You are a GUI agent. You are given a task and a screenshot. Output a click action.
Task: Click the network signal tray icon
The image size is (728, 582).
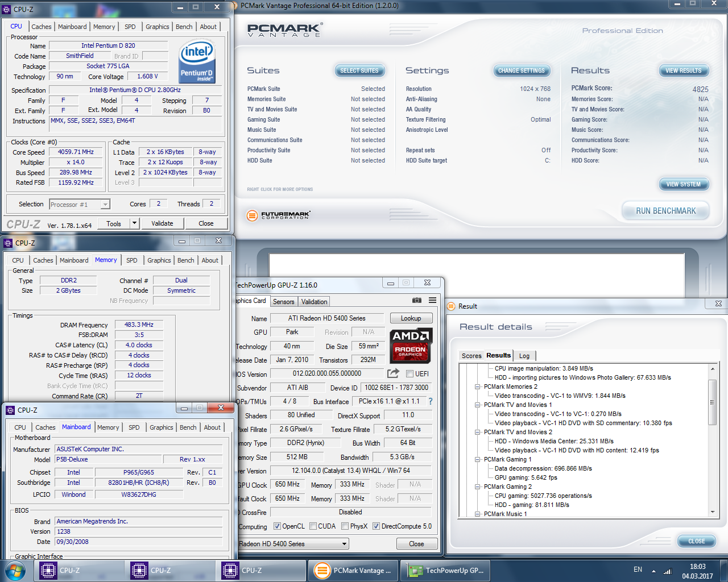click(x=668, y=571)
